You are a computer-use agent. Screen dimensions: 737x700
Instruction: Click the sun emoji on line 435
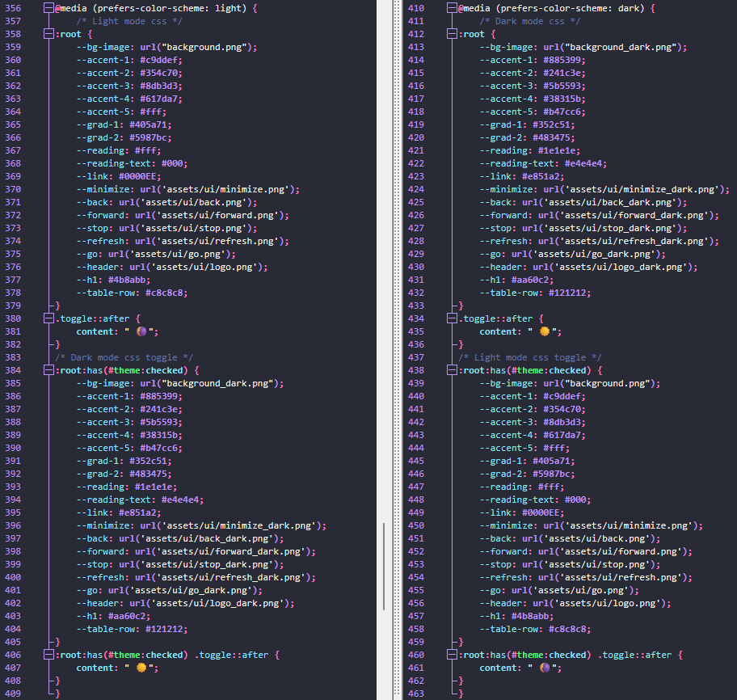click(x=545, y=331)
